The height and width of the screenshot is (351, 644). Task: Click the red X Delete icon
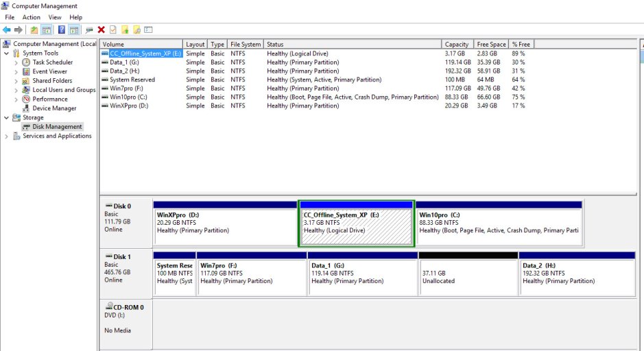coord(101,30)
